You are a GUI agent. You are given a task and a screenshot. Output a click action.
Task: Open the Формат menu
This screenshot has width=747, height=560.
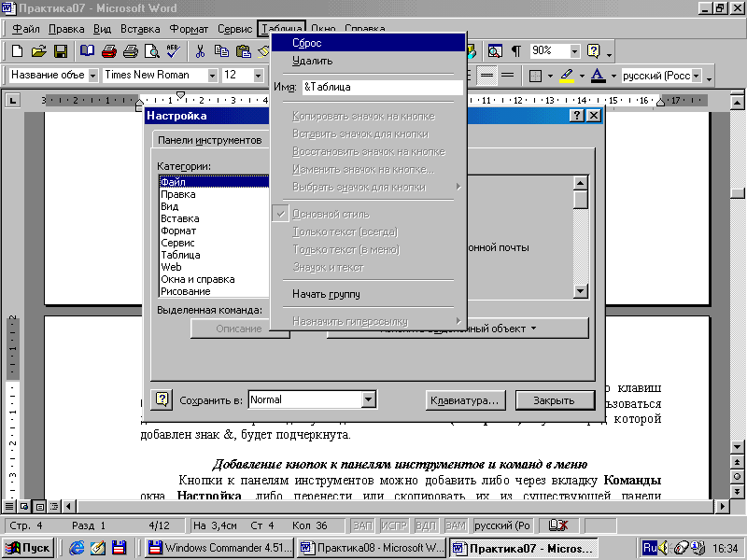[x=189, y=29]
